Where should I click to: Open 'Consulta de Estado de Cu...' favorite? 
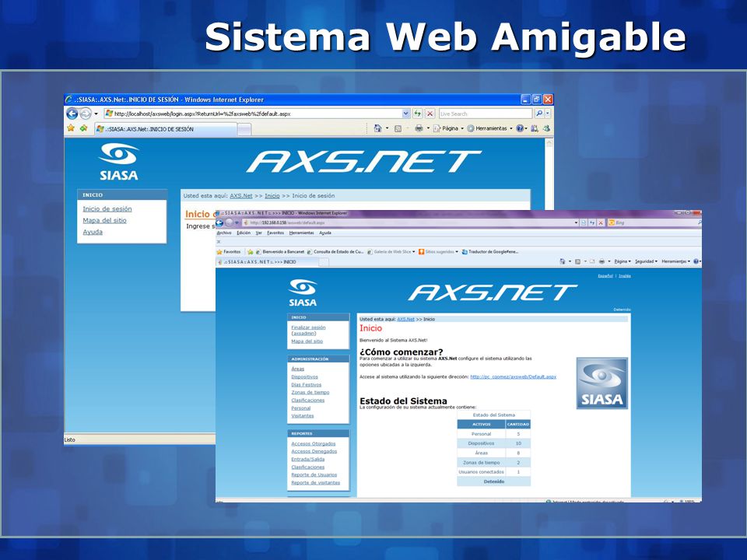pos(335,252)
